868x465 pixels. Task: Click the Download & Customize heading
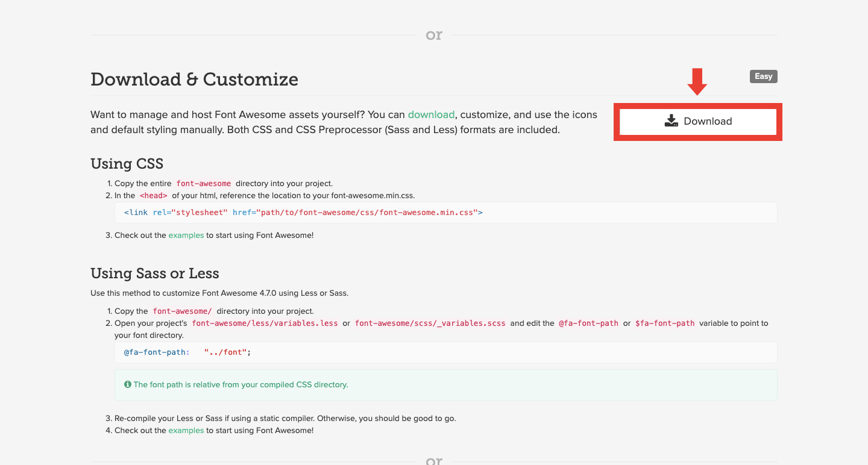coord(194,80)
